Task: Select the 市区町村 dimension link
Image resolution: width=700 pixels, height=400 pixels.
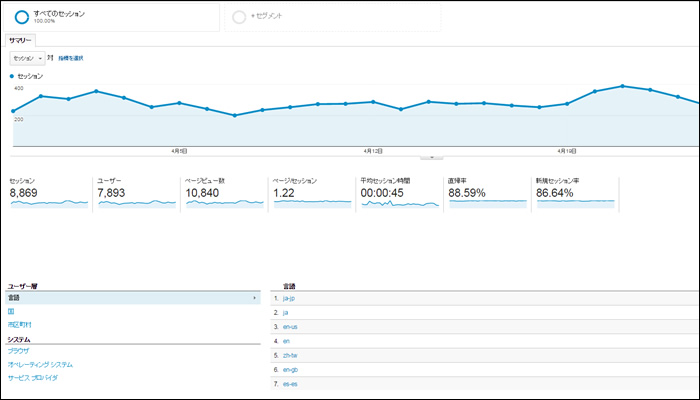Action: (20, 325)
